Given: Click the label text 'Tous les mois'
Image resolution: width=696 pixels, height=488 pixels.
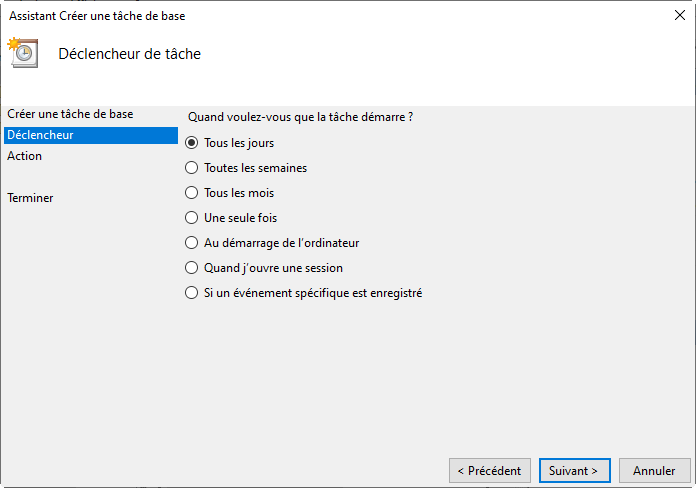Looking at the screenshot, I should pyautogui.click(x=239, y=193).
